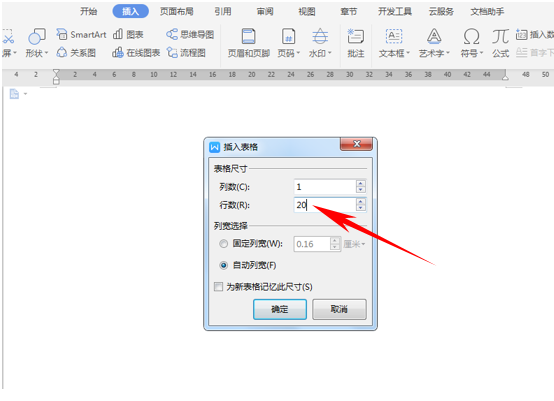Expand the arrow next to the page icon

(x=25, y=94)
